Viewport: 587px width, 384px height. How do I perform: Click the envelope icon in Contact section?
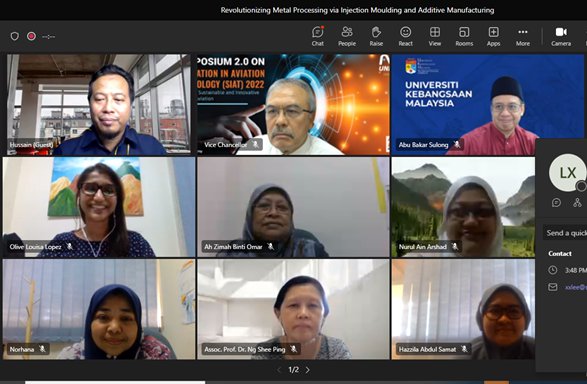[553, 287]
